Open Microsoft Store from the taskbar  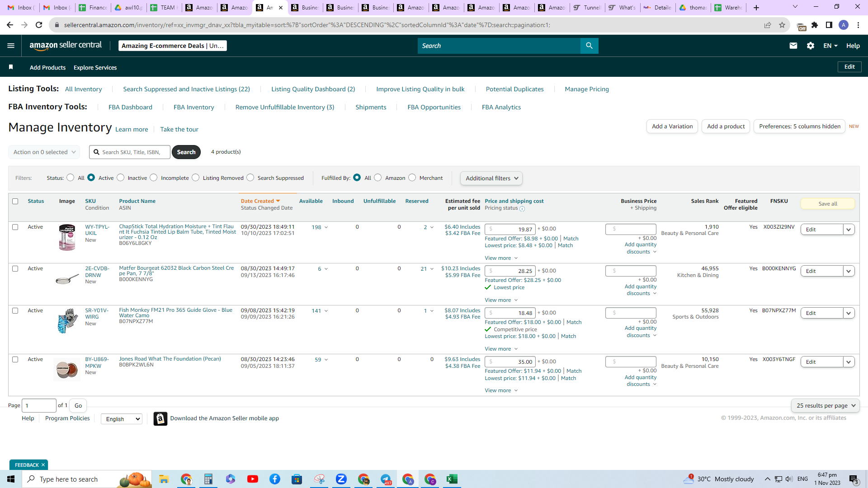tap(297, 479)
